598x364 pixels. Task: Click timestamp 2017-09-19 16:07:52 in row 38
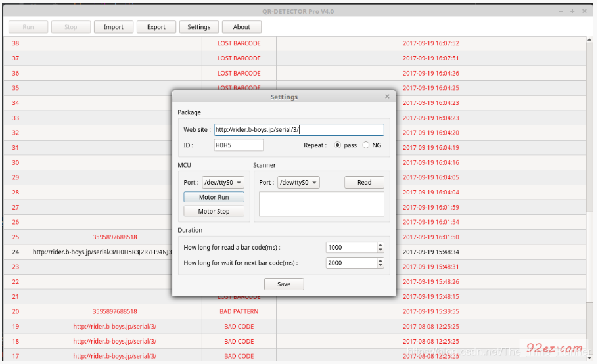pos(431,43)
